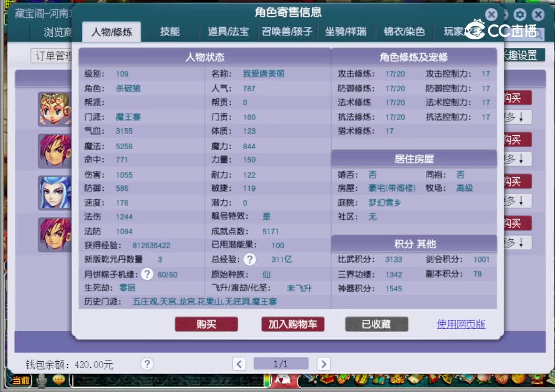
Task: Open the chat bubble icon on the taskbar
Action: (x=59, y=380)
